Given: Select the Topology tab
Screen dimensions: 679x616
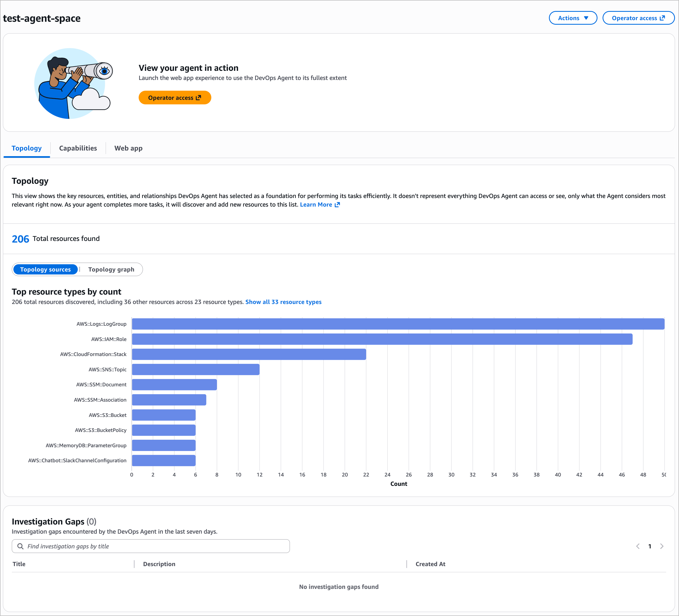Looking at the screenshot, I should coord(27,148).
